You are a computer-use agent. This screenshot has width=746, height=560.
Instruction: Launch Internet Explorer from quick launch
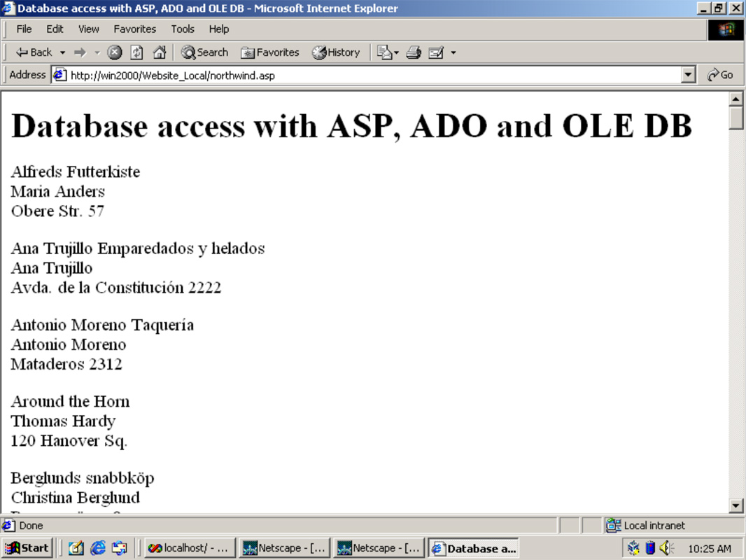(x=98, y=548)
